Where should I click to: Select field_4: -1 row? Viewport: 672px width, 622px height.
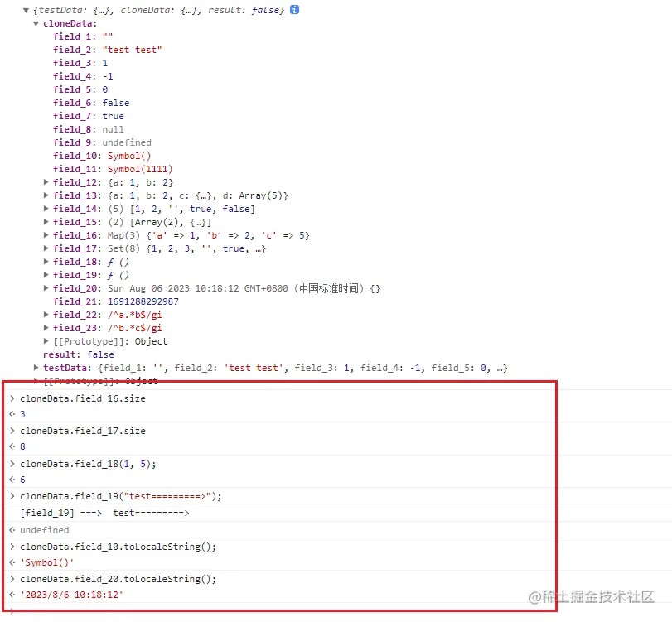pos(83,76)
